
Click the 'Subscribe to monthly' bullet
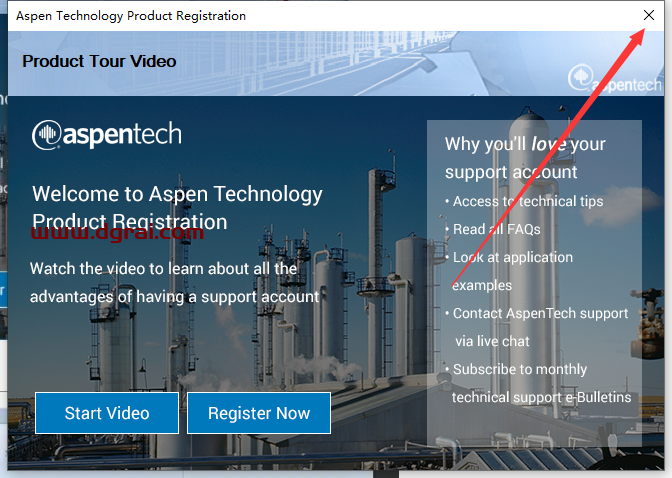[x=516, y=369]
